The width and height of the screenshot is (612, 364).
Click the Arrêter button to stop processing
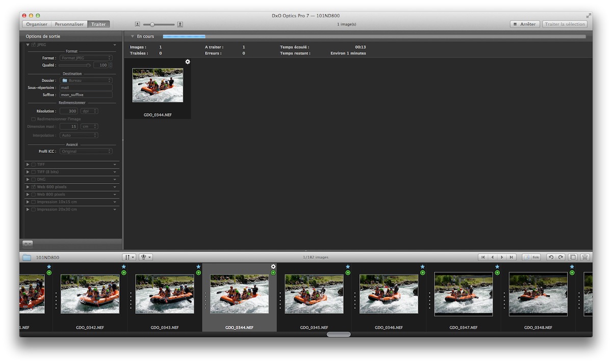pyautogui.click(x=525, y=24)
